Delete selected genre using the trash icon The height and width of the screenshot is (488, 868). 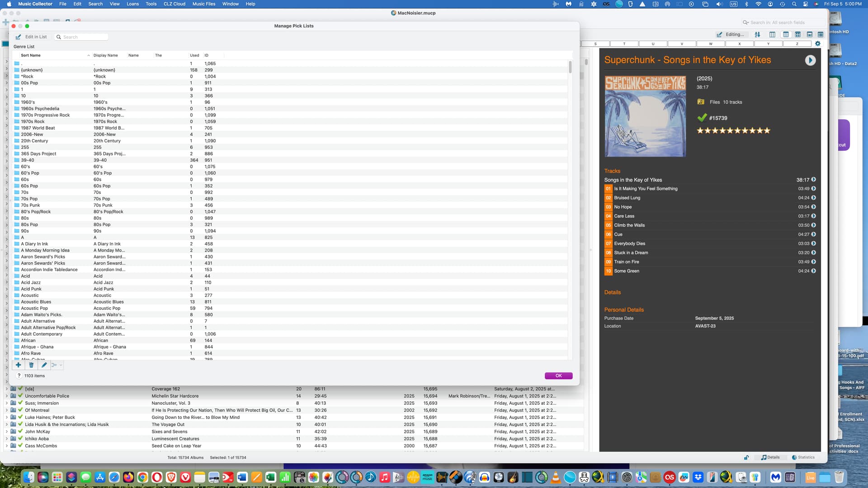(31, 365)
